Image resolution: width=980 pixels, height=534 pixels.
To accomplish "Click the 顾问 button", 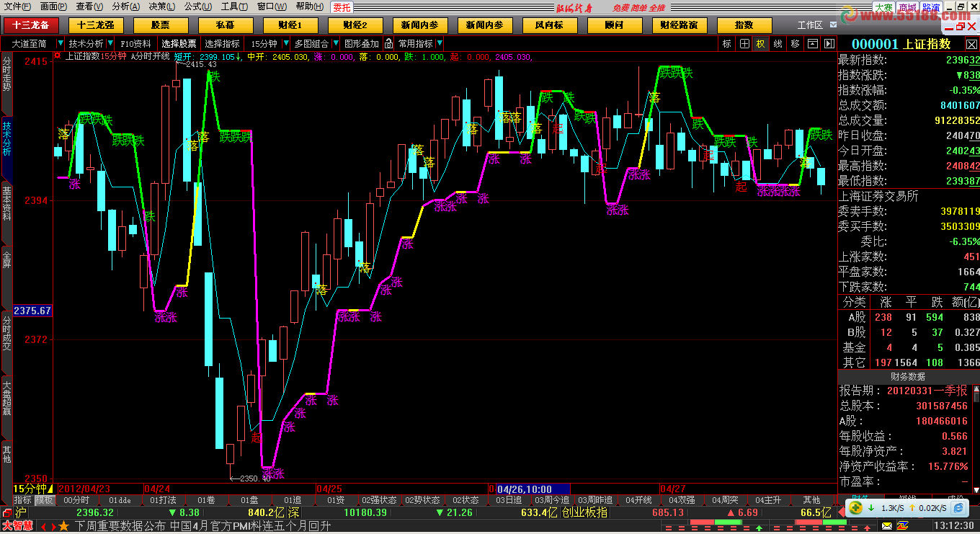I will coord(614,25).
